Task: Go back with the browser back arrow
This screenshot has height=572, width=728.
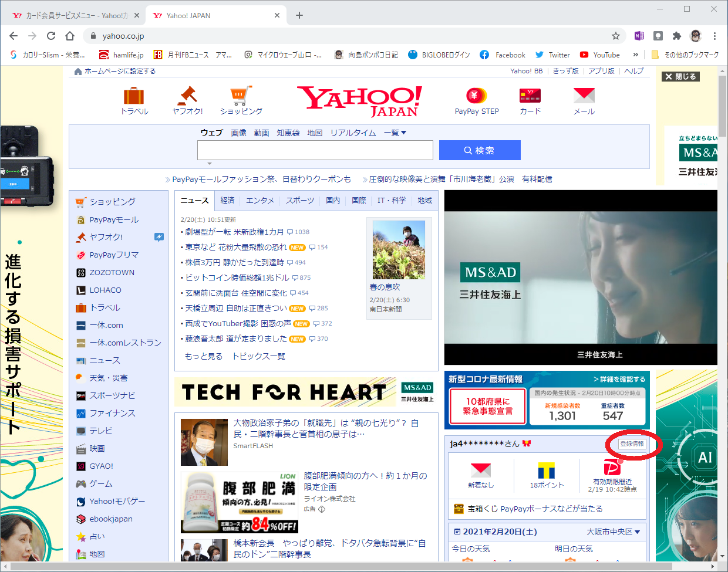Action: click(14, 36)
